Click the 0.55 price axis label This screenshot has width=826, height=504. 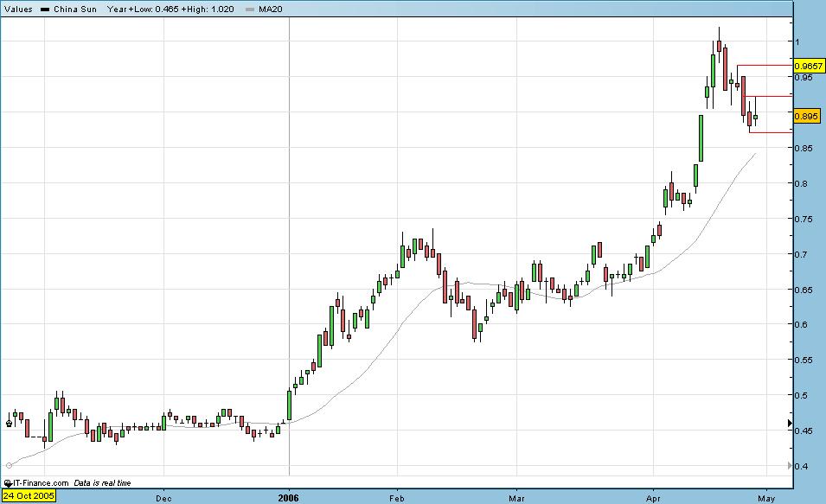pos(804,360)
